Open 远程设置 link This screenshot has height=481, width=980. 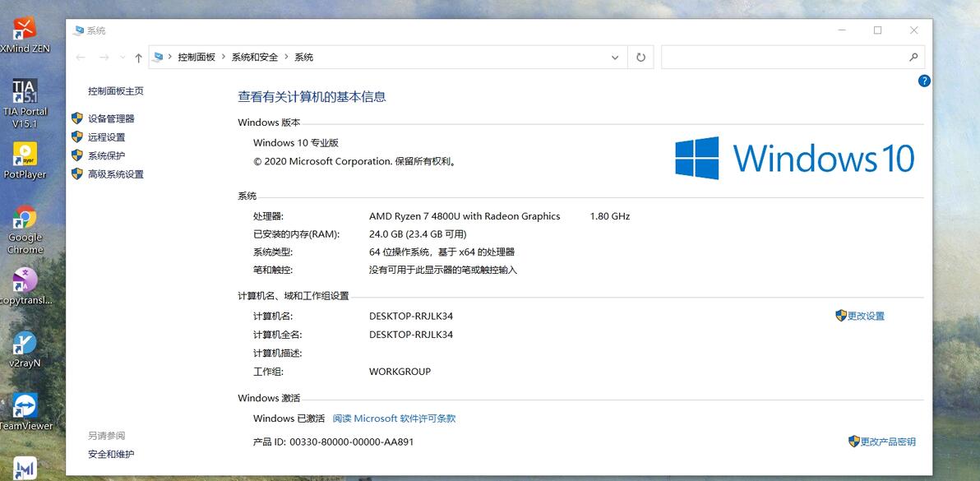106,137
